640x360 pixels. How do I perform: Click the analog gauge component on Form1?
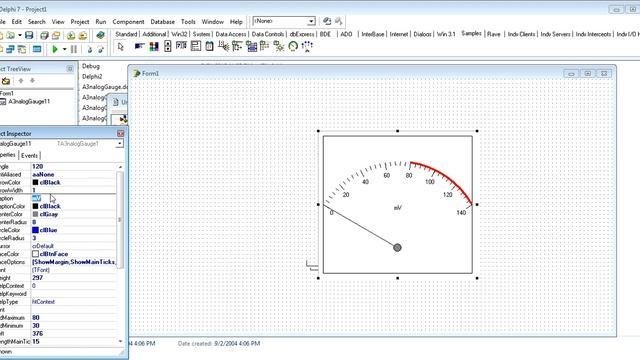(398, 204)
